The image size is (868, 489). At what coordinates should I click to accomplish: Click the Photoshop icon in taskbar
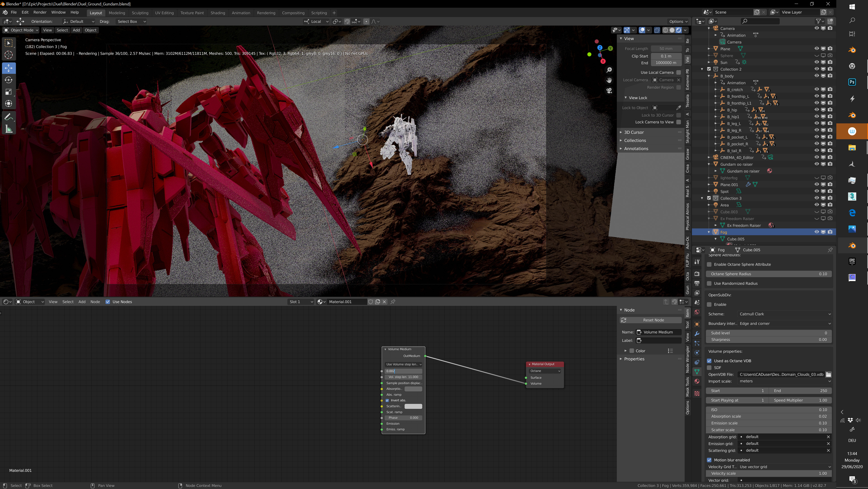tap(852, 82)
